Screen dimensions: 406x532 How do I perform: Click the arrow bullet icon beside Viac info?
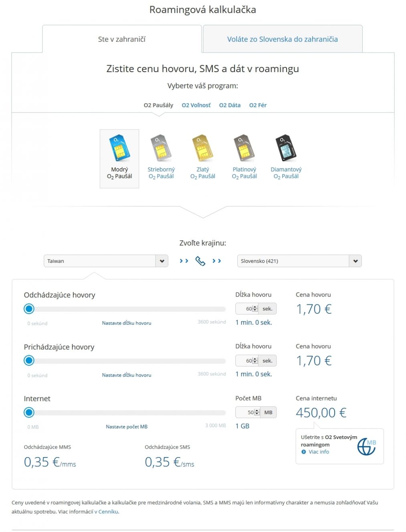tap(303, 452)
